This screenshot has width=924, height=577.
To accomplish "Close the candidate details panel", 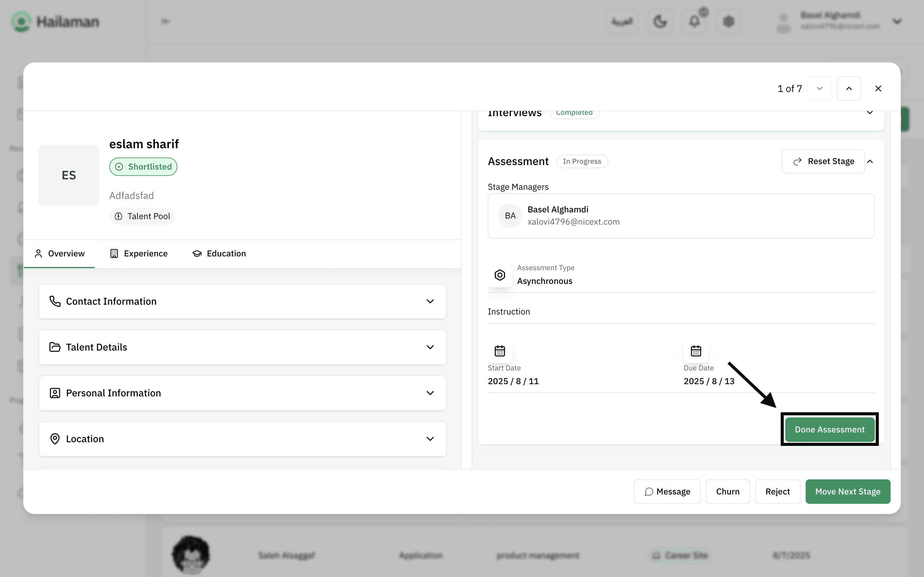I will (878, 89).
